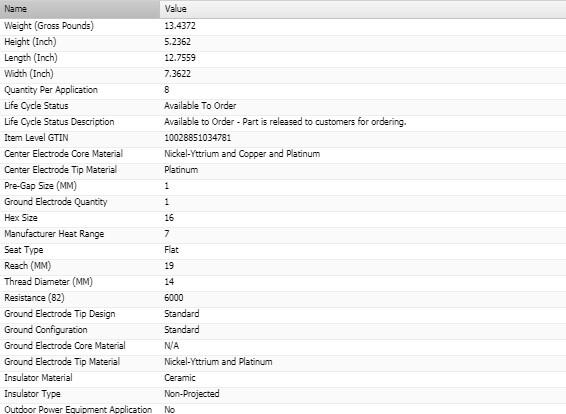Click Center Electrode Core Material value

pos(242,154)
